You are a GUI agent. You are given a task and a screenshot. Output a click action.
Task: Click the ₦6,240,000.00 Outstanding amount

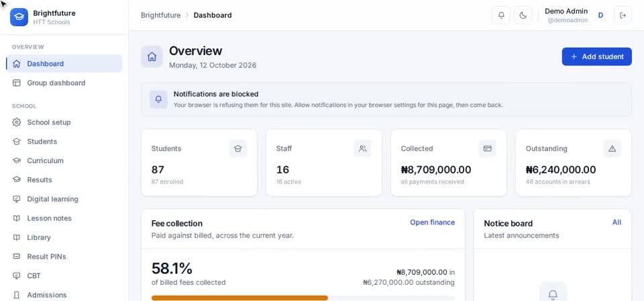(561, 169)
